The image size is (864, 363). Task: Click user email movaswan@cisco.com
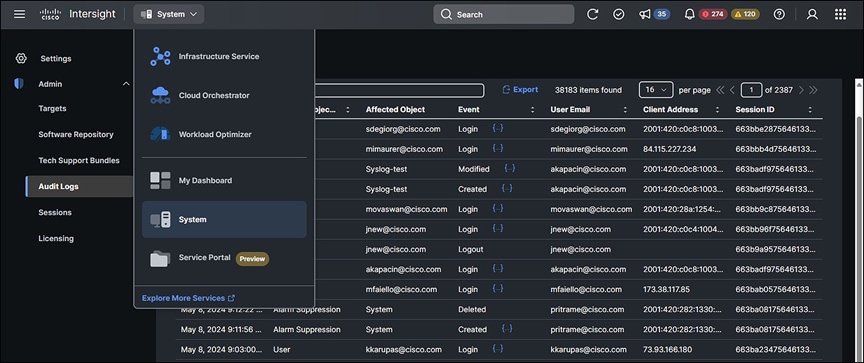[591, 209]
